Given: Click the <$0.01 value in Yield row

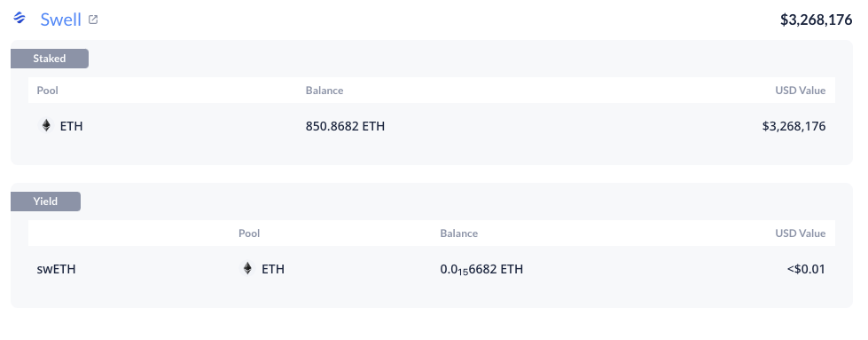Looking at the screenshot, I should [x=806, y=270].
